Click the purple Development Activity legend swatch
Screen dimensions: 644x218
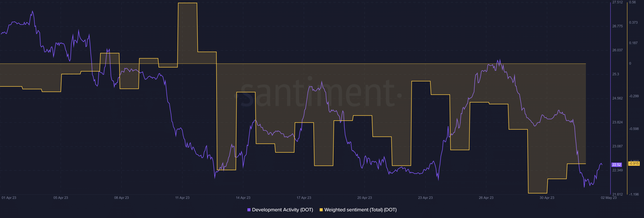(249, 210)
